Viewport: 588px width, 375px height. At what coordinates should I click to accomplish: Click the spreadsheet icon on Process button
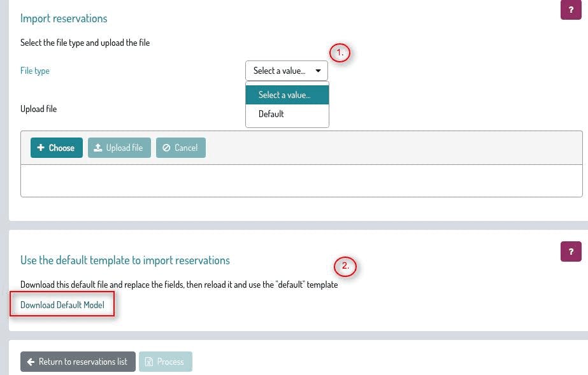[149, 362]
